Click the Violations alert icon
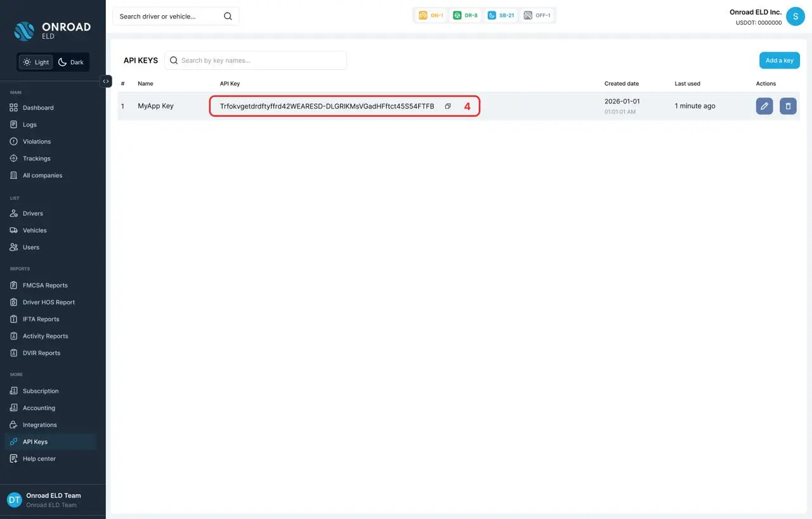The image size is (812, 519). coord(13,141)
